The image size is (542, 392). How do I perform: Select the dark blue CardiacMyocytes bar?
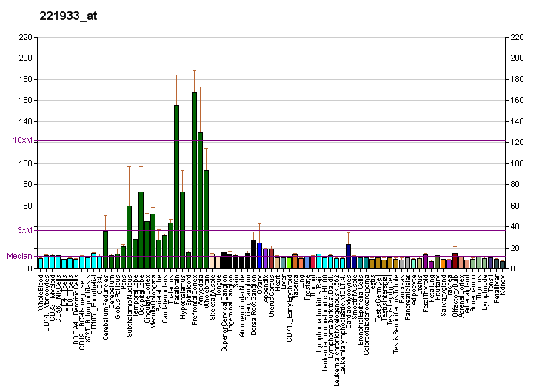click(x=348, y=256)
